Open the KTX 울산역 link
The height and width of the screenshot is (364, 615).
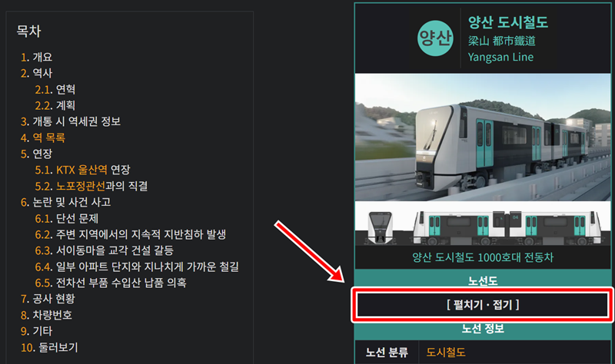(x=81, y=170)
